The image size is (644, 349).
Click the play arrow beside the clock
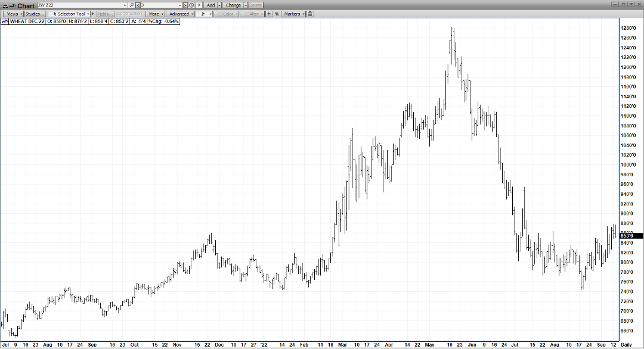[x=199, y=5]
